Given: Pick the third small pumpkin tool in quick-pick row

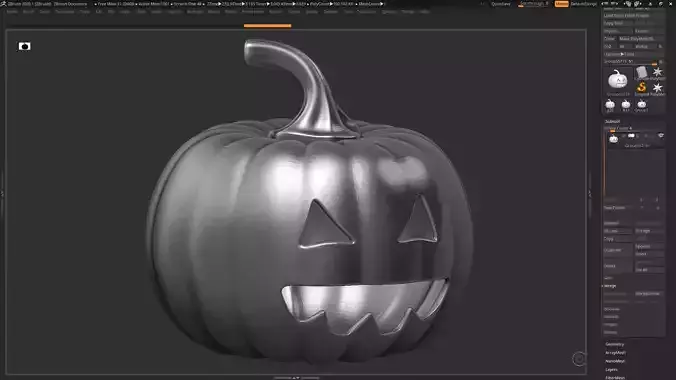Looking at the screenshot, I should pyautogui.click(x=642, y=104).
